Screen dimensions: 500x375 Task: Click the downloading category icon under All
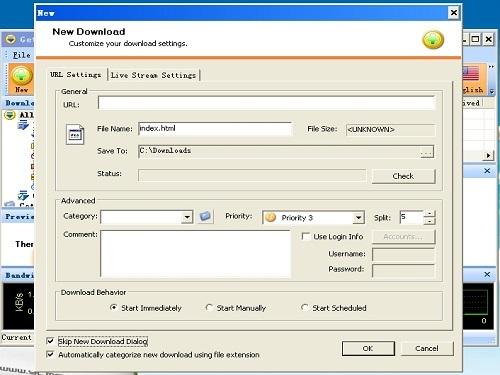pyautogui.click(x=23, y=126)
